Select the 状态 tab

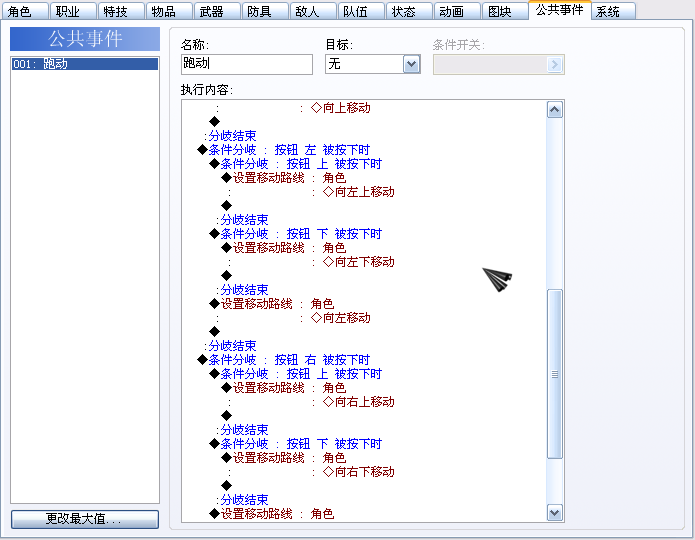409,11
